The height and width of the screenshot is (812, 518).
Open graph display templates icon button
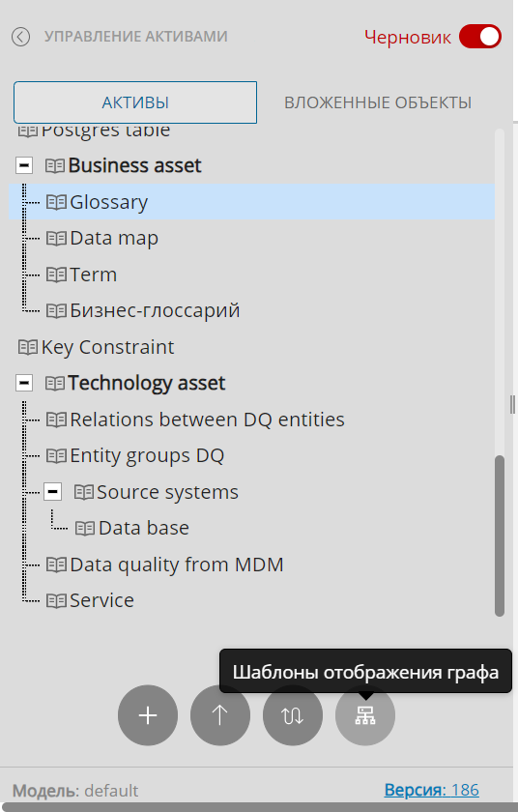(365, 715)
